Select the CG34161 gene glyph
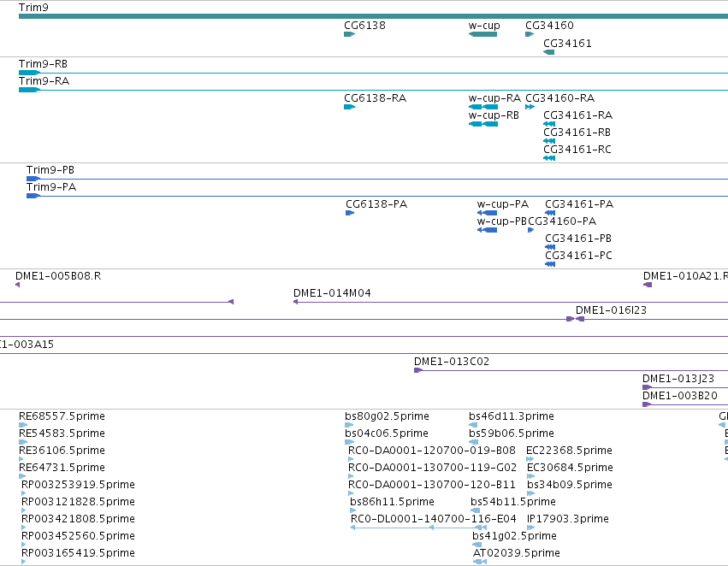Image resolution: width=728 pixels, height=566 pixels. point(549,52)
